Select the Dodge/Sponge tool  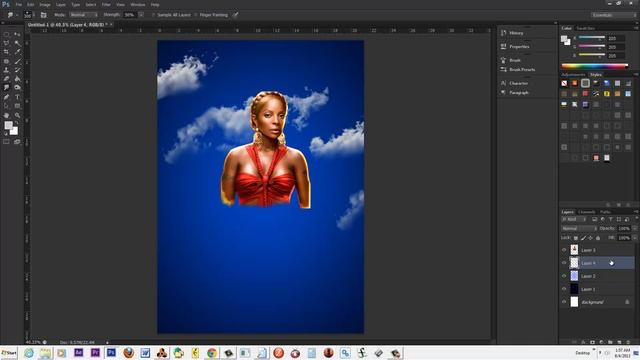pyautogui.click(x=17, y=88)
